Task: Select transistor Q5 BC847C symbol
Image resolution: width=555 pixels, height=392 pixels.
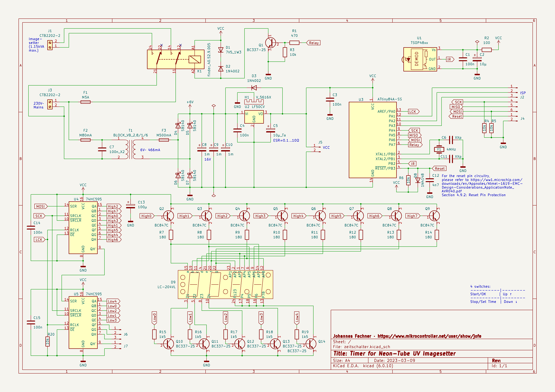Action: (282, 216)
